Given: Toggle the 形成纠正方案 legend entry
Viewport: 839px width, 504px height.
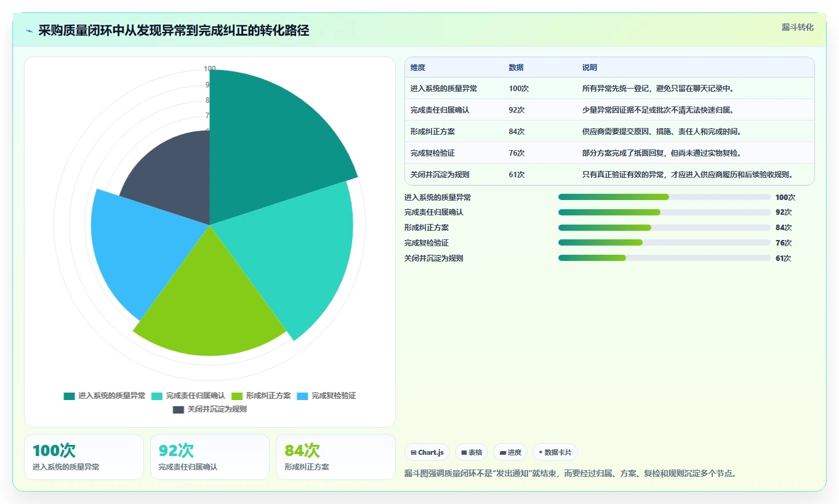Looking at the screenshot, I should point(261,396).
